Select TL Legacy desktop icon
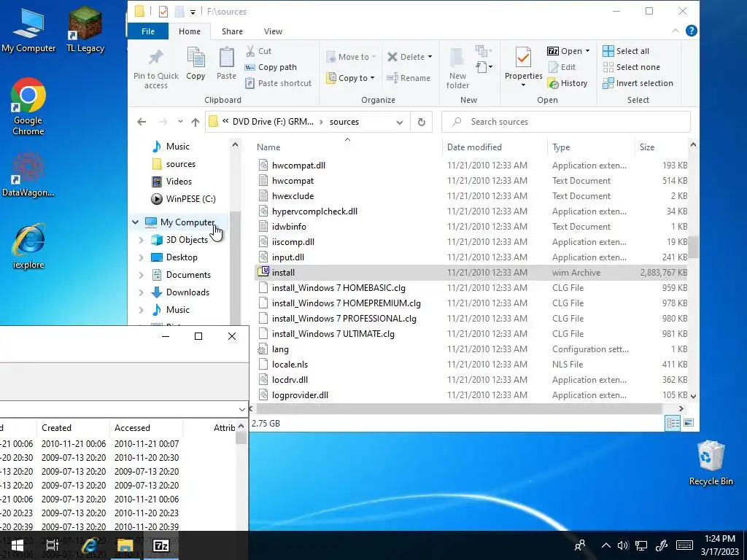747x560 pixels. (x=85, y=29)
